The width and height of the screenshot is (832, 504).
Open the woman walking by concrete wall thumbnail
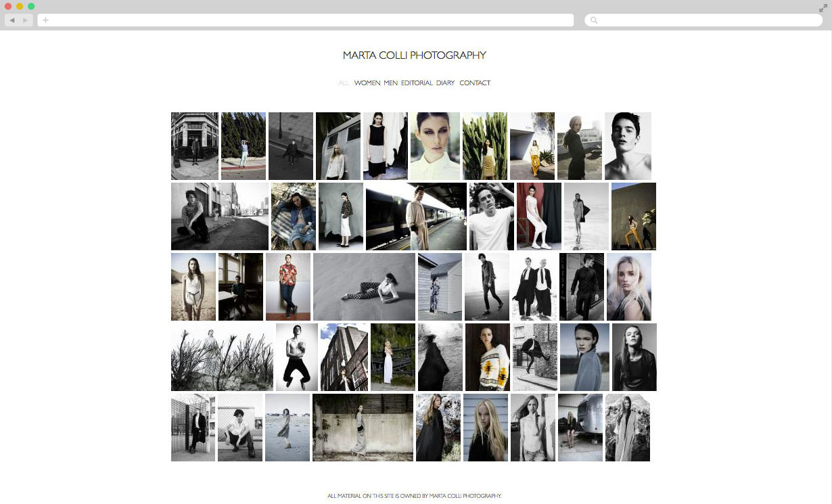(363, 428)
